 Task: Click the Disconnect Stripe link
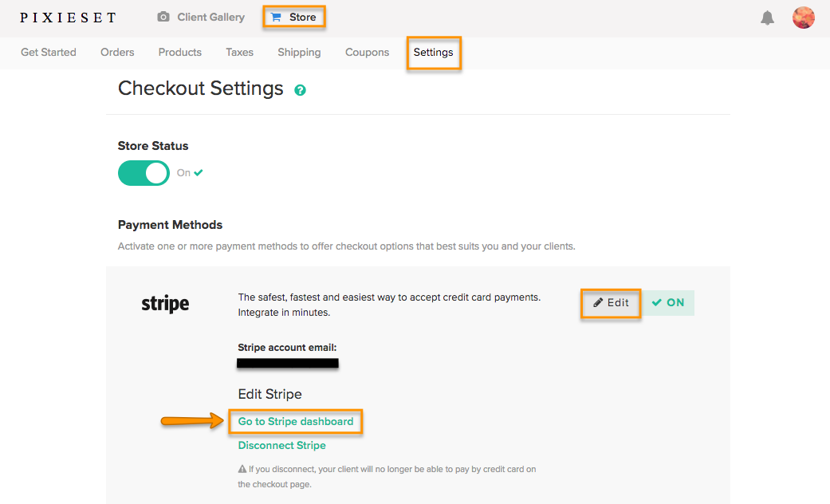pyautogui.click(x=281, y=445)
